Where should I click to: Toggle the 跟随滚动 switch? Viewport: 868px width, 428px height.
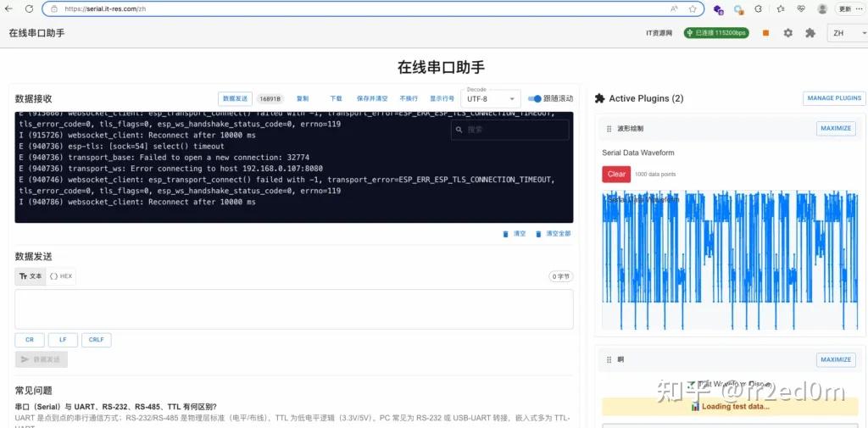[x=534, y=98]
